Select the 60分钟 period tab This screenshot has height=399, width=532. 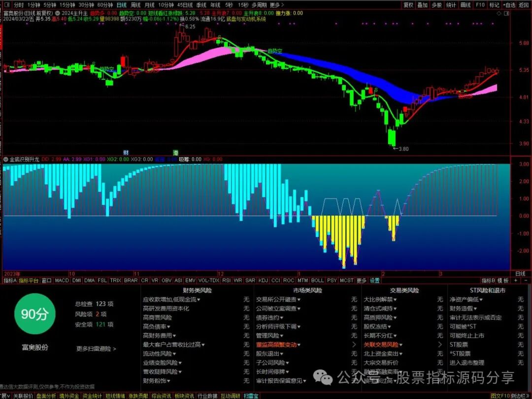point(105,5)
